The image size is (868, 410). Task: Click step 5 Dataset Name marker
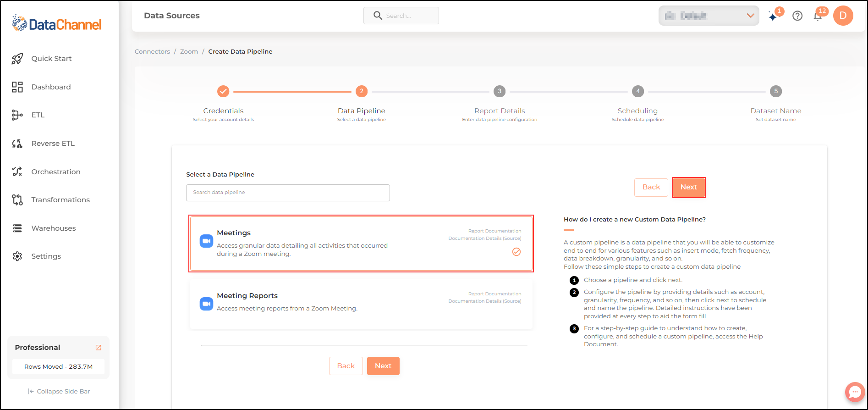(x=776, y=91)
